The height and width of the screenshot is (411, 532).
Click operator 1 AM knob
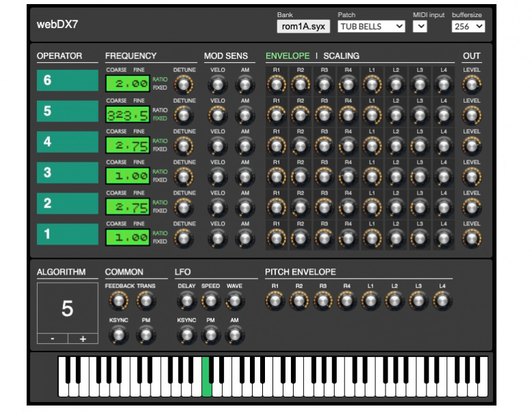click(244, 238)
